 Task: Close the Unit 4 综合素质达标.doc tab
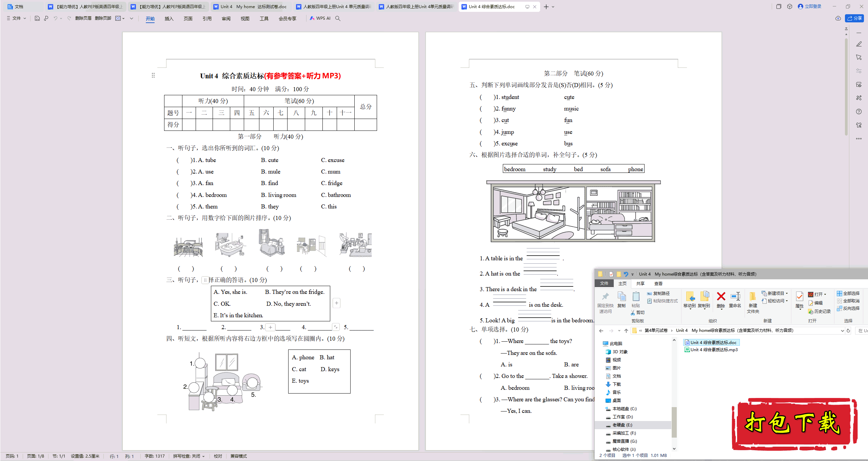click(535, 7)
